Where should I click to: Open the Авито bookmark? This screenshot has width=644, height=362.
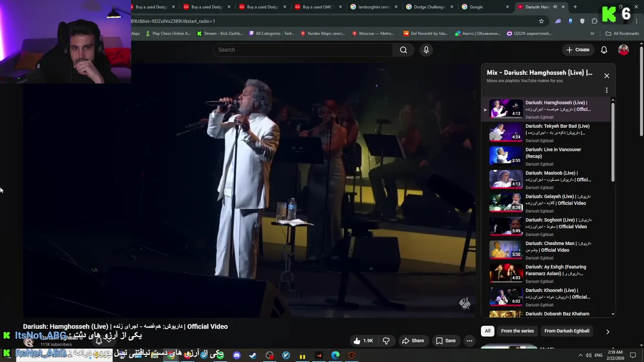click(x=477, y=34)
